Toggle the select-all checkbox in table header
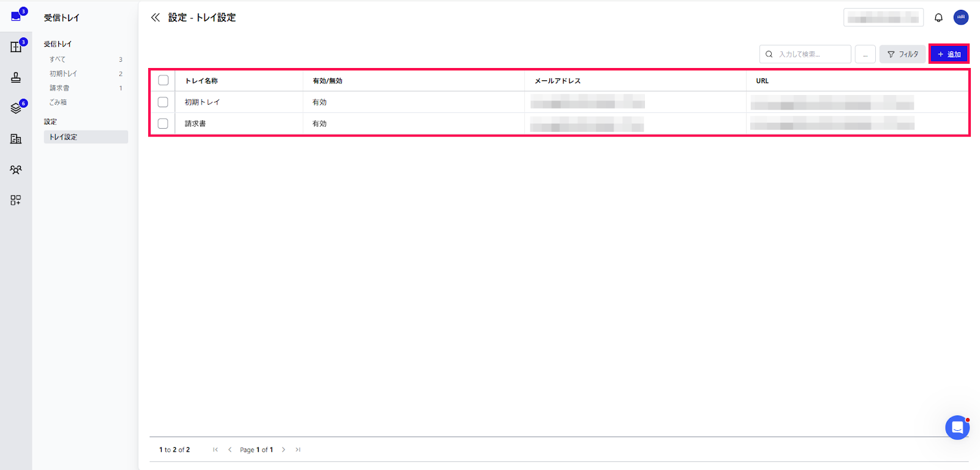This screenshot has height=470, width=980. (x=164, y=80)
